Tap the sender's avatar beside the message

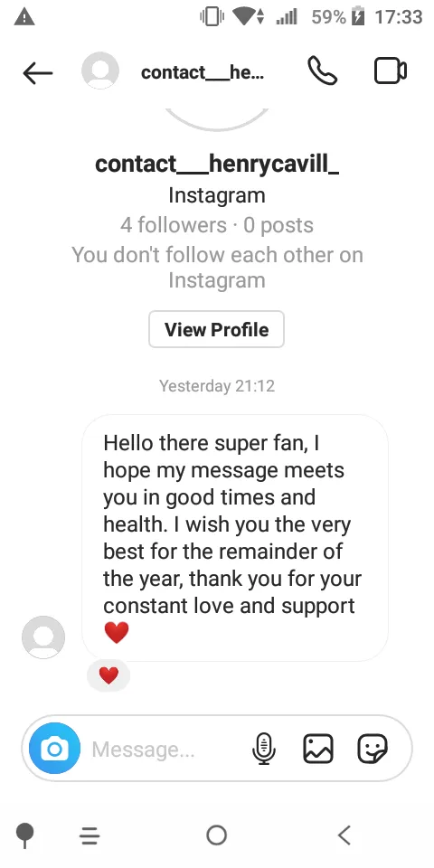point(43,637)
